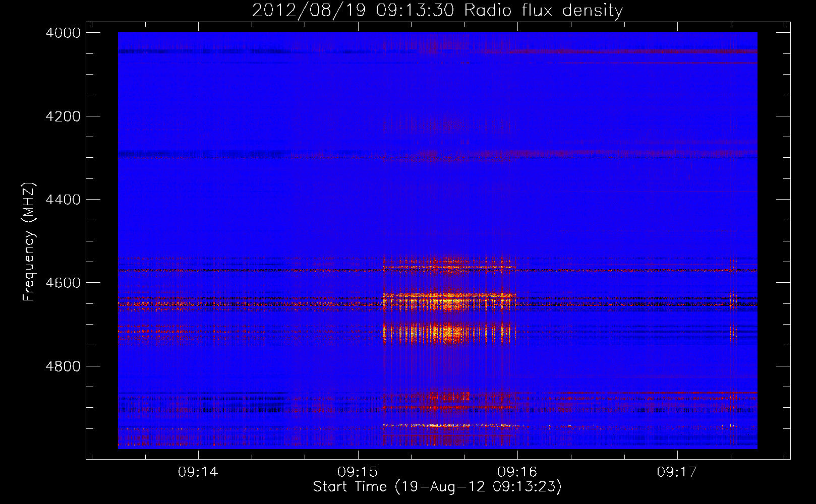Viewport: 816px width, 504px height.
Task: Click the 09:17 time axis label
Action: (x=677, y=472)
